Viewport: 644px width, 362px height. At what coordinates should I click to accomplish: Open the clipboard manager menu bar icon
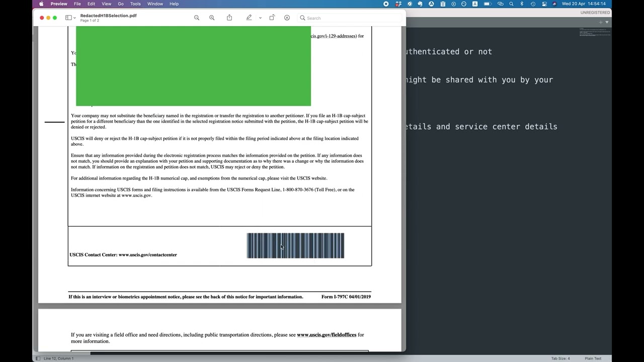point(443,4)
